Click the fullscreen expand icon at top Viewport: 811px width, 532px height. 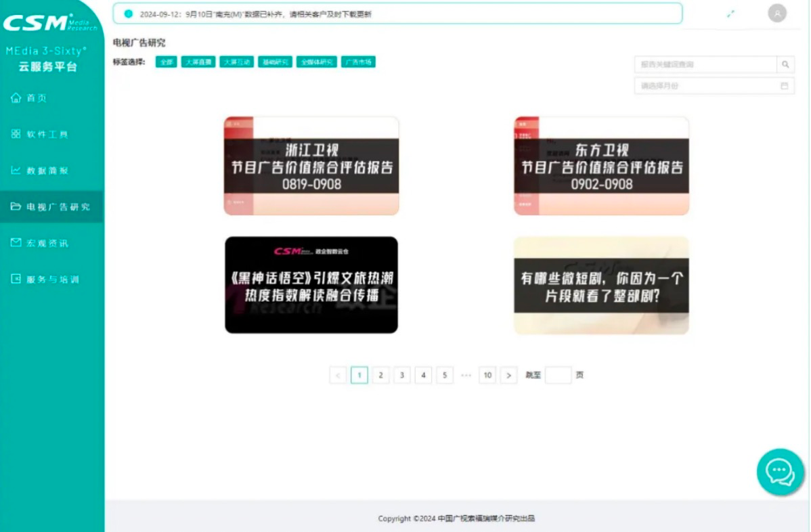pos(730,14)
